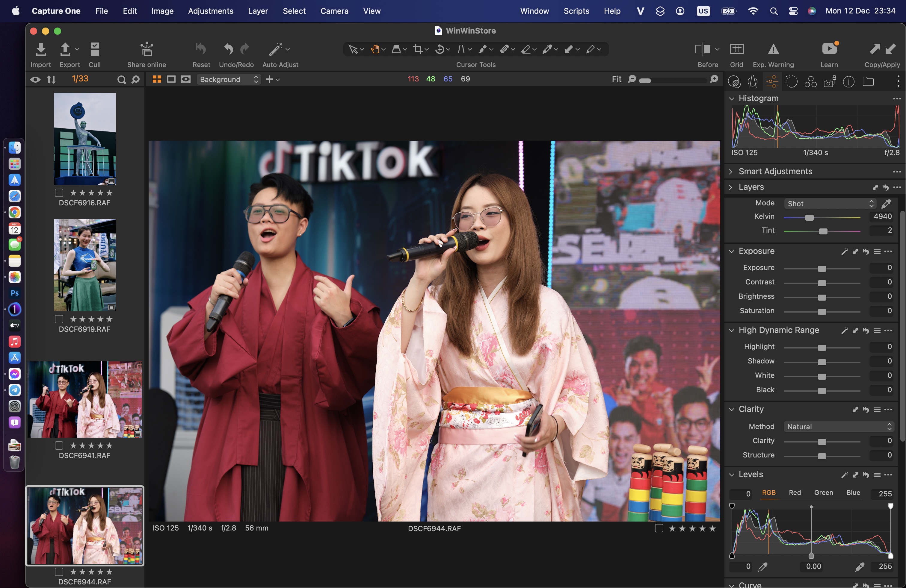Open tool tabs three-dot options menu
Image resolution: width=906 pixels, height=588 pixels.
899,81
